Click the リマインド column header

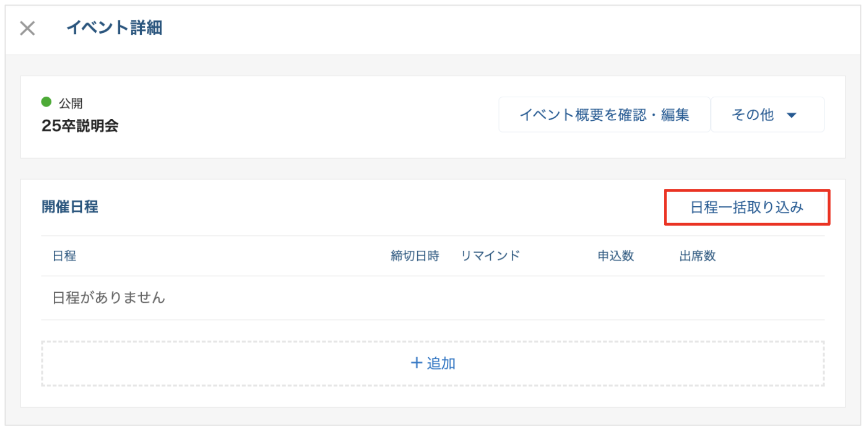pyautogui.click(x=490, y=256)
